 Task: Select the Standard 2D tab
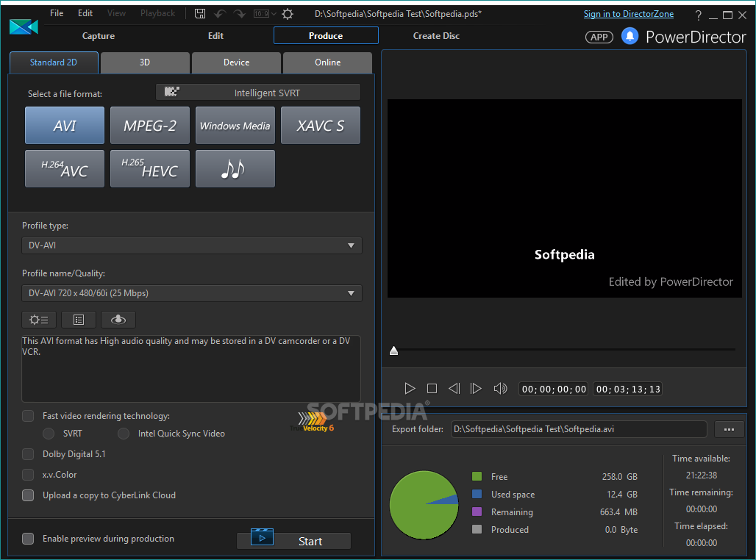click(x=54, y=62)
